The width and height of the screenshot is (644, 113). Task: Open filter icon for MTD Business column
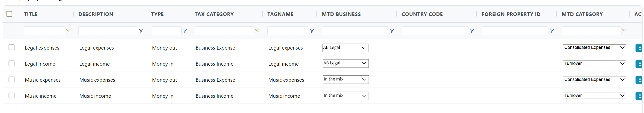(392, 31)
